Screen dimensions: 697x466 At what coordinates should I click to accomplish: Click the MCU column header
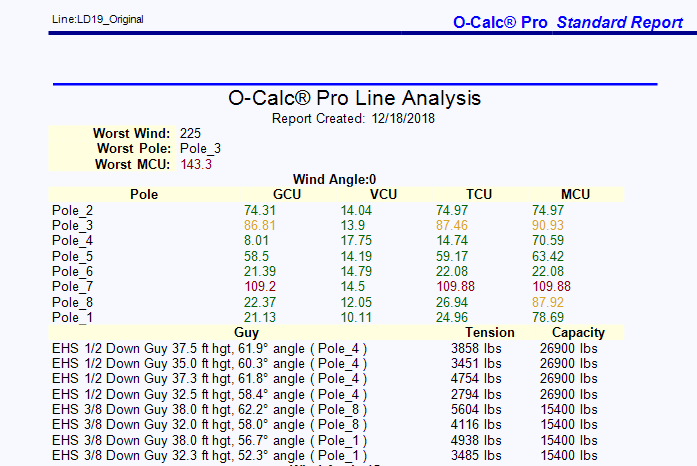pos(575,195)
